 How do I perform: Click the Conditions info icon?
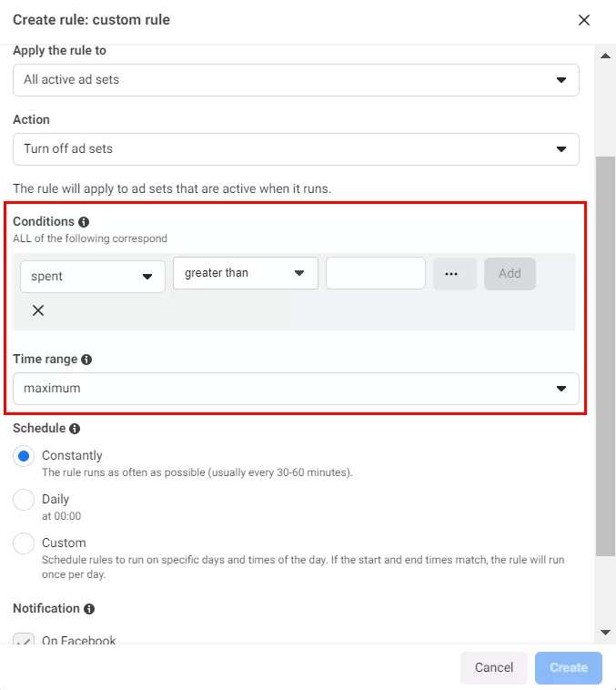[x=84, y=222]
